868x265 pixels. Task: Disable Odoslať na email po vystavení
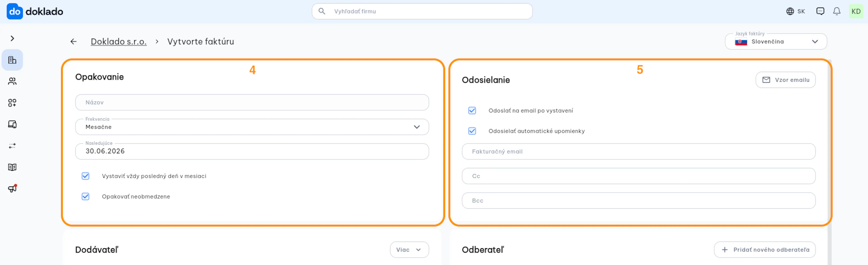pos(472,110)
